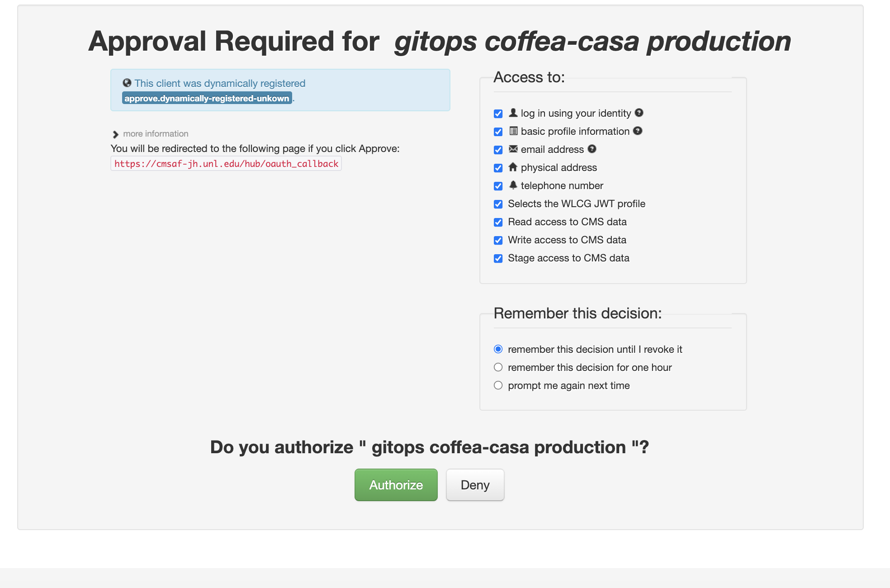This screenshot has height=588, width=890.
Task: Click the physical address icon
Action: (x=513, y=167)
